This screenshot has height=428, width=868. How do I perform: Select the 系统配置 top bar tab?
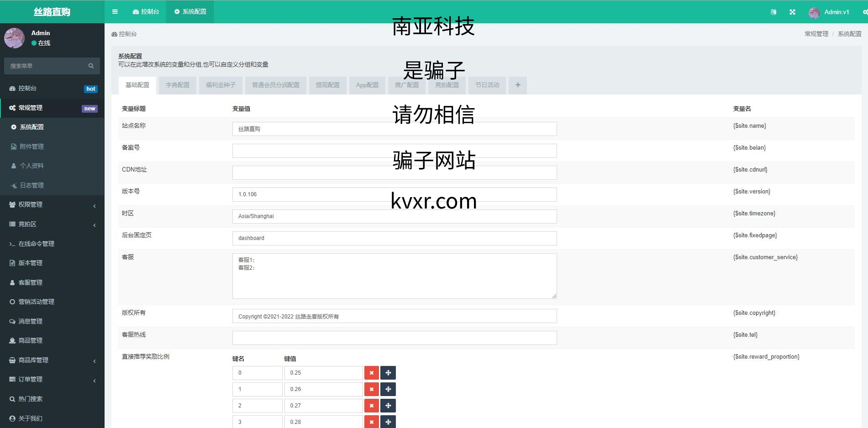click(x=190, y=12)
